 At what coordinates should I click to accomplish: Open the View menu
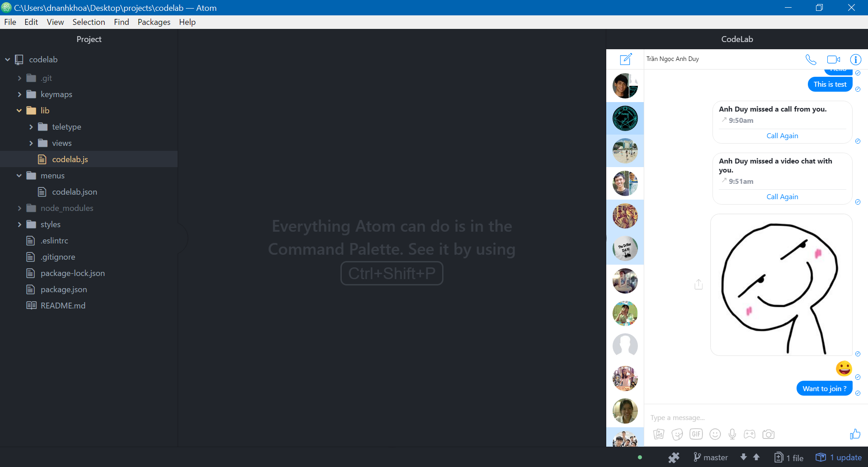tap(55, 22)
